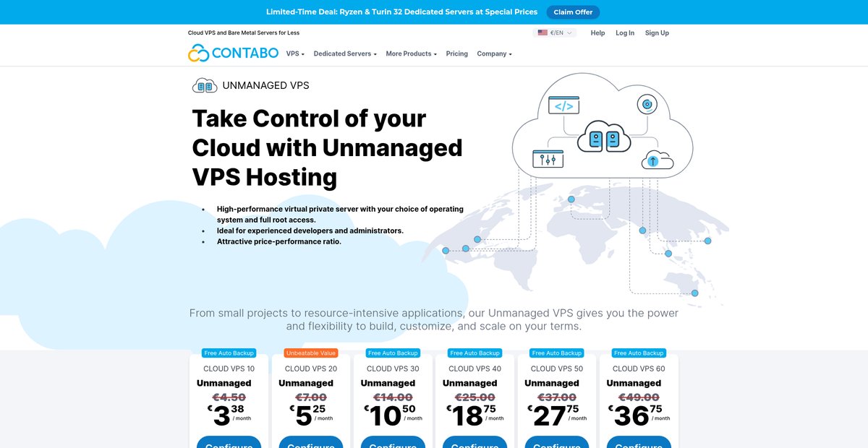The height and width of the screenshot is (448, 868).
Task: Configure the Cloud VPS 40 plan
Action: click(x=475, y=442)
